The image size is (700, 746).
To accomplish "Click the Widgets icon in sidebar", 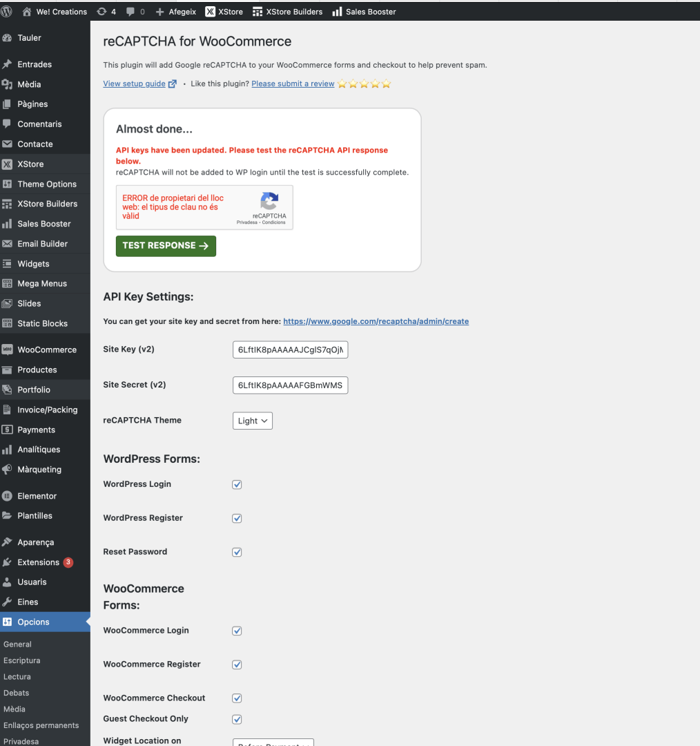I will click(7, 264).
